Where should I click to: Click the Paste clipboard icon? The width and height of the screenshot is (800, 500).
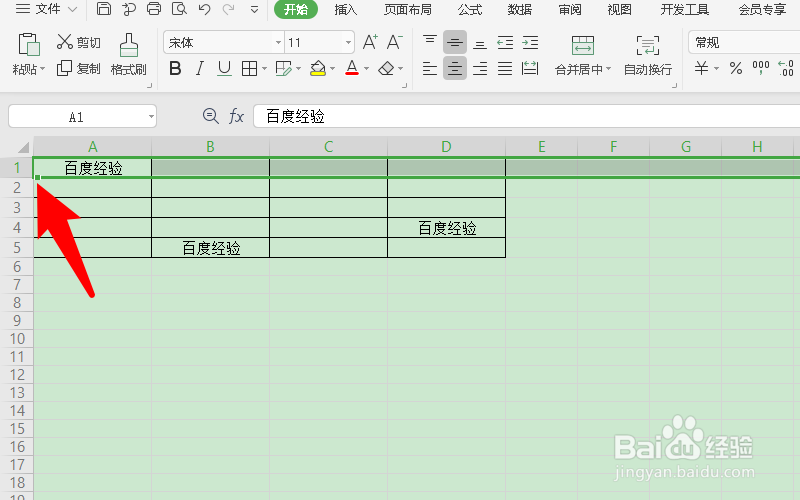(x=29, y=44)
